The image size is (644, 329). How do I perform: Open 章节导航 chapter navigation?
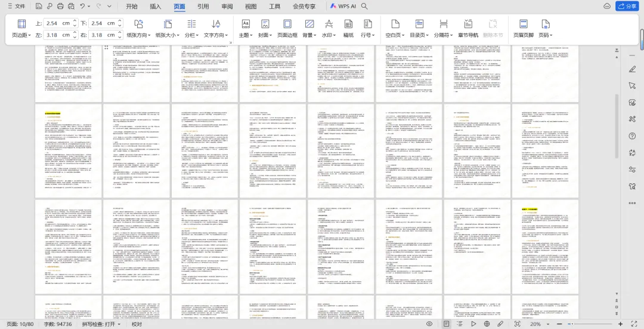point(468,29)
